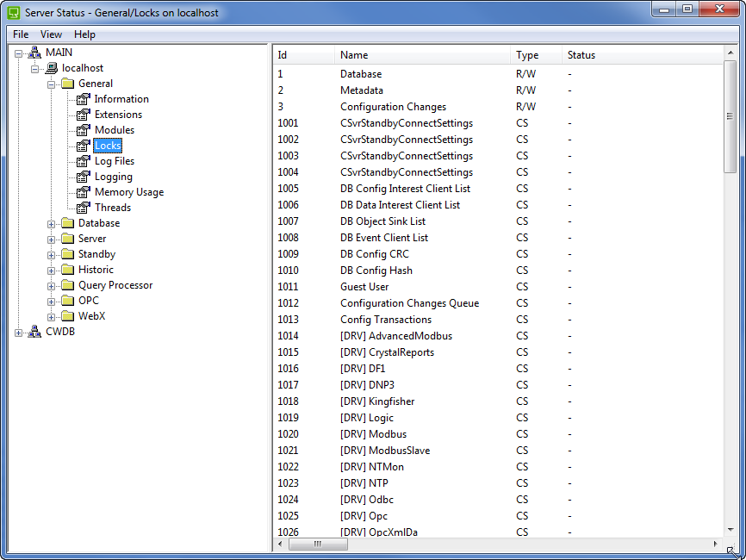Open the Help menu
Screen dimensions: 746x560
tap(84, 34)
